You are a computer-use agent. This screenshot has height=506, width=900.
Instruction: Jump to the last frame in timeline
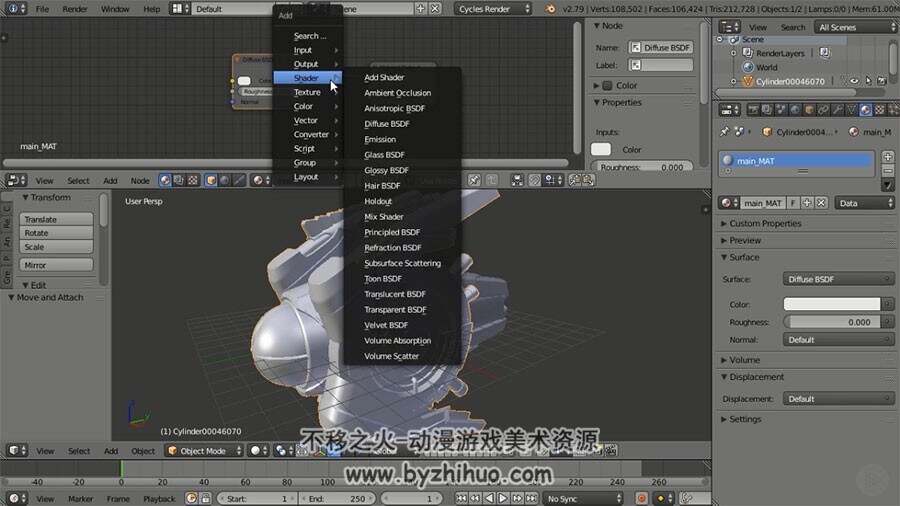[532, 499]
